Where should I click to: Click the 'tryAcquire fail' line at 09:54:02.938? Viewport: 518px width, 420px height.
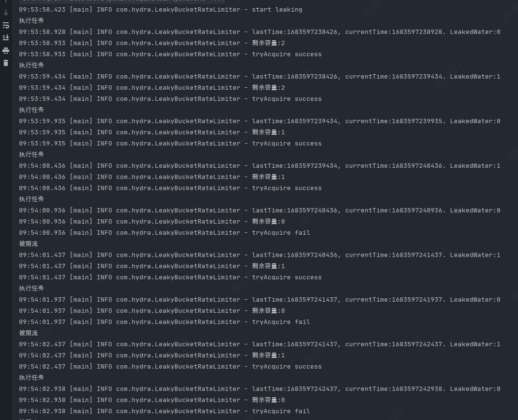coord(165,411)
